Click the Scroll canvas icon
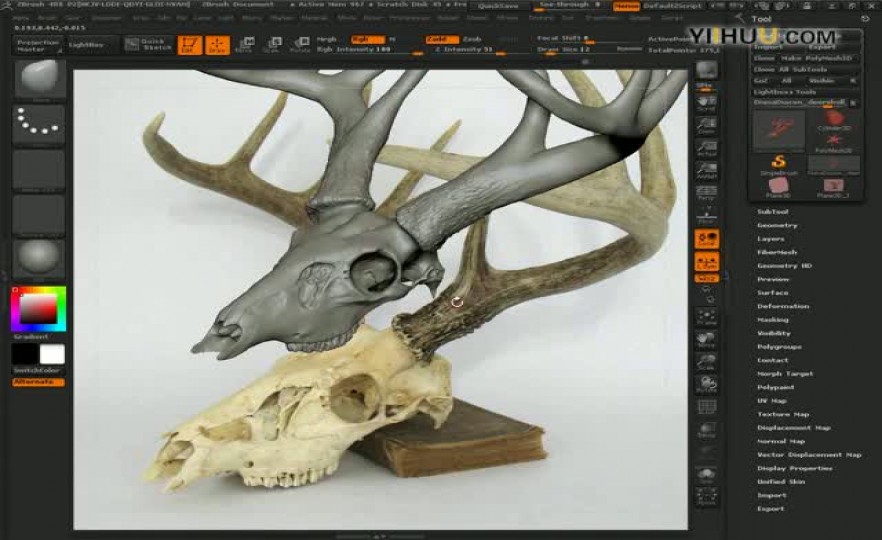882x540 pixels. pyautogui.click(x=706, y=104)
